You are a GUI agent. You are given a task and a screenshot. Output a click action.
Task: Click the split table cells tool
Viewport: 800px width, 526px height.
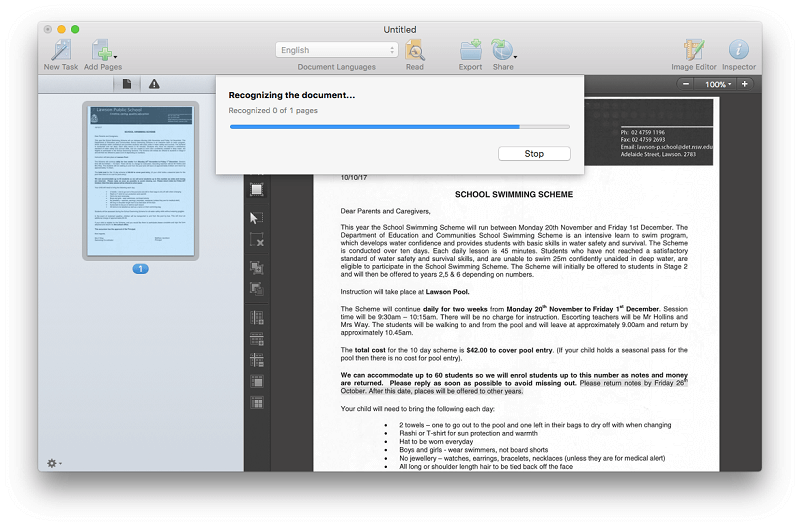257,403
